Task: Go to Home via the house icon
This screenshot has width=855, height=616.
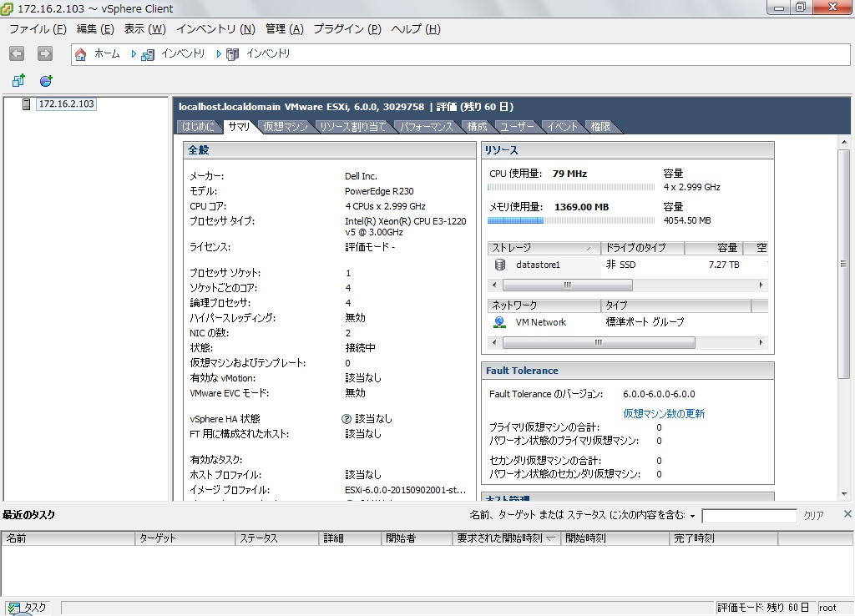Action: coord(81,54)
